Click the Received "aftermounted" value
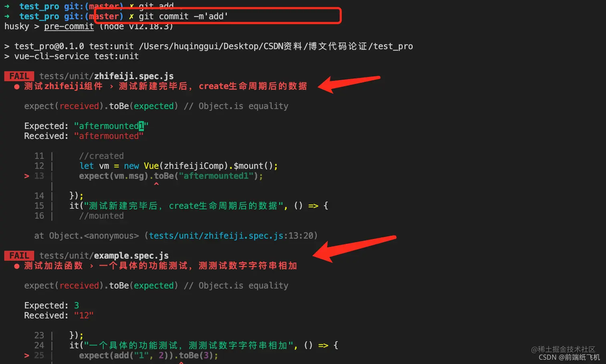This screenshot has width=606, height=364. click(109, 136)
